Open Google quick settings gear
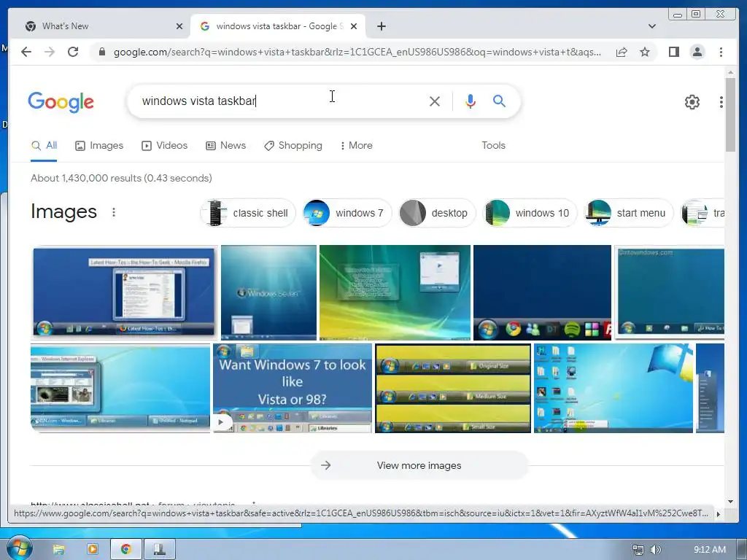747x560 pixels. (x=692, y=101)
